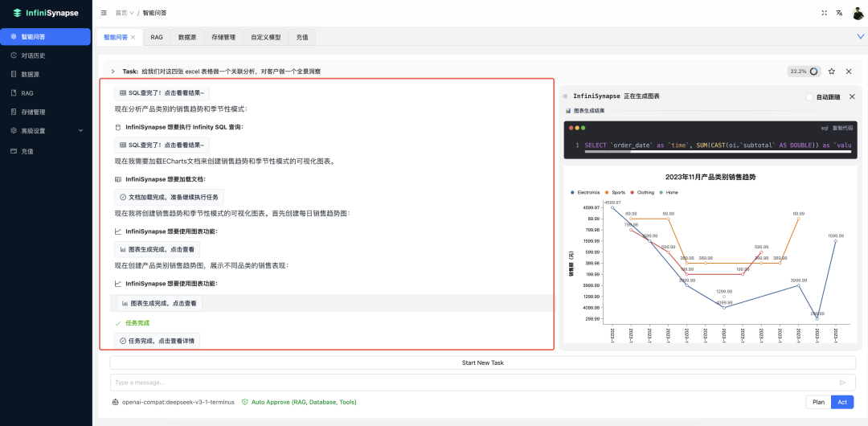The image size is (868, 426).
Task: Close the chart generation panel
Action: click(x=852, y=96)
